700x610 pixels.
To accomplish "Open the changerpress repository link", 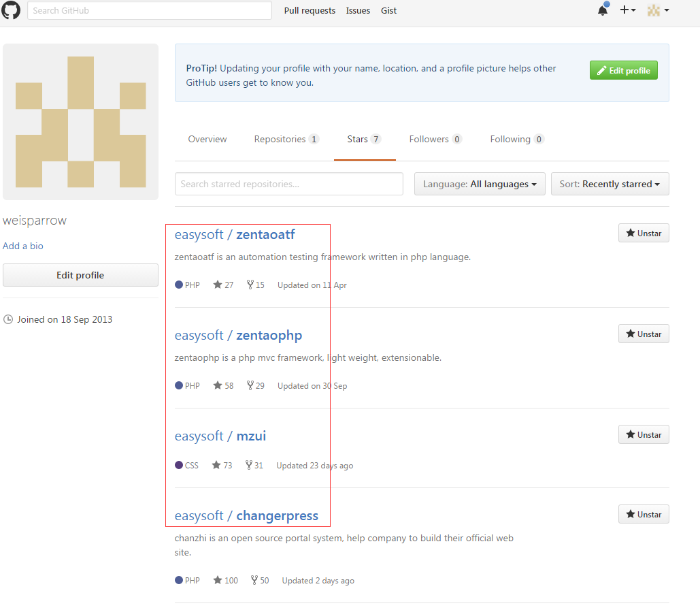I will coord(278,515).
